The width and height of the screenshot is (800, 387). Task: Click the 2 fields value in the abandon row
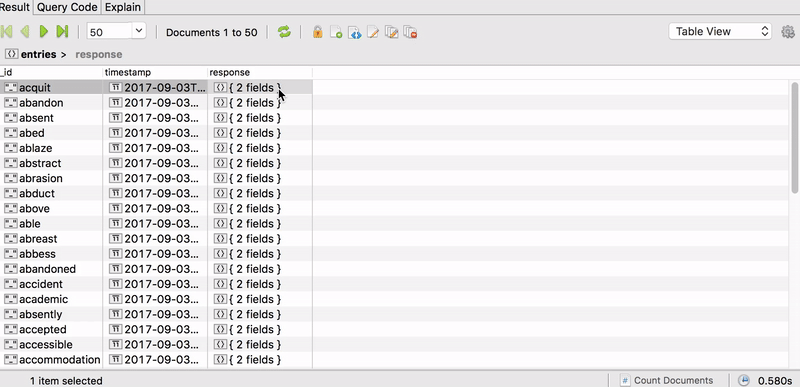pos(255,102)
